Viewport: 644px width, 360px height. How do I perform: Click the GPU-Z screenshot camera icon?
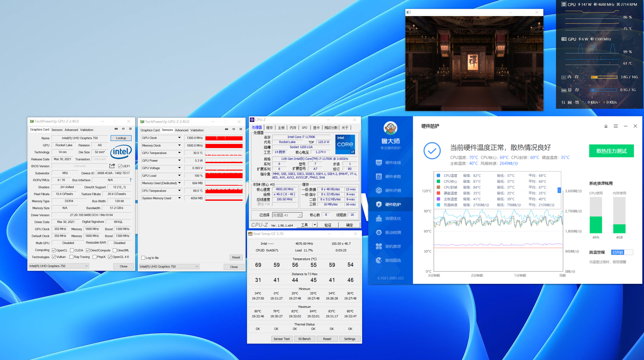tap(116, 129)
